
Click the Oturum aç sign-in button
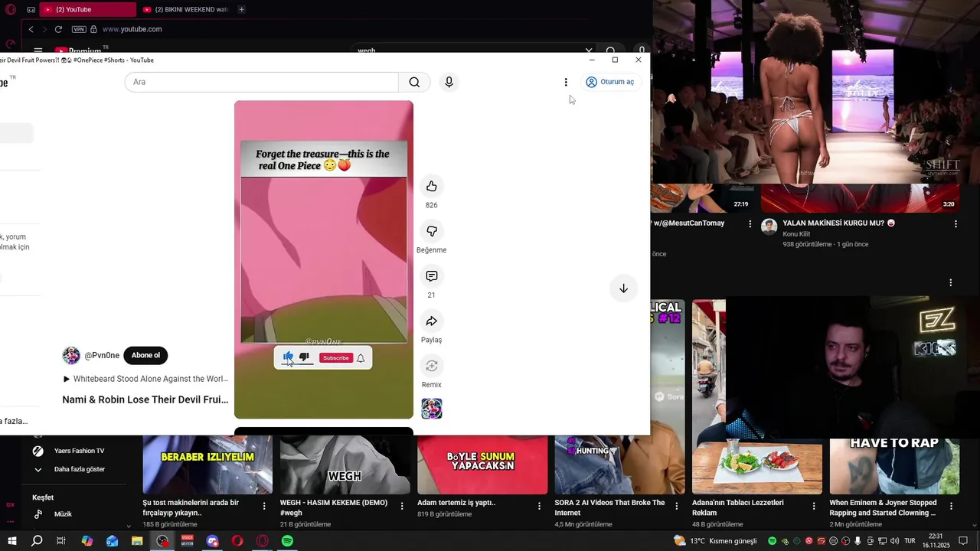[x=610, y=82]
